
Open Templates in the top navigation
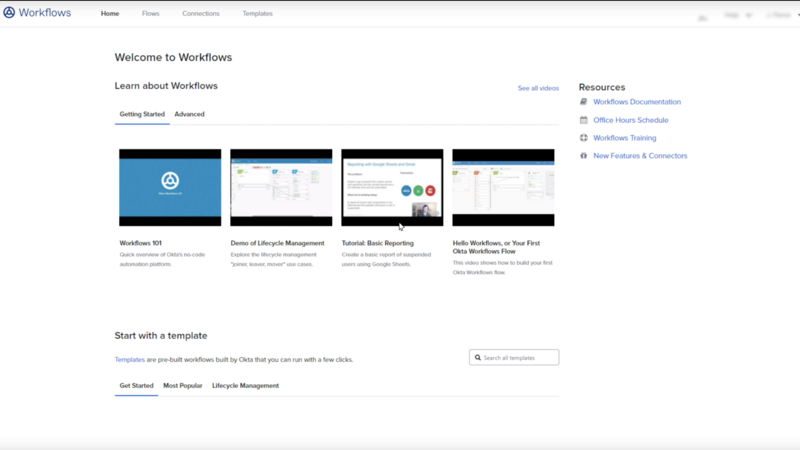[x=257, y=14]
